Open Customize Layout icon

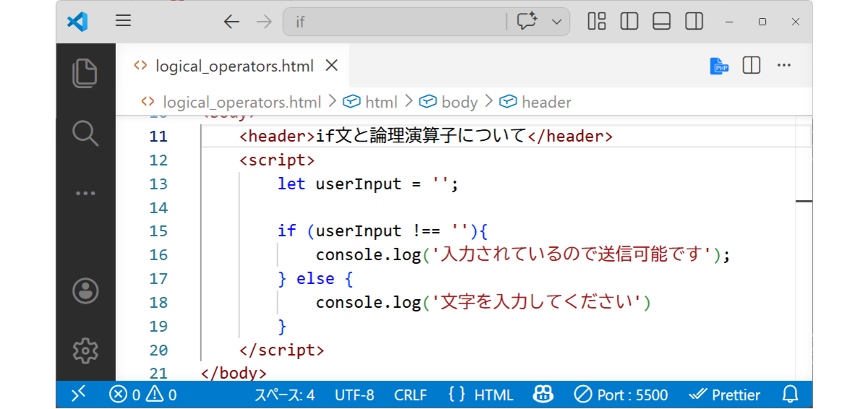(x=597, y=22)
